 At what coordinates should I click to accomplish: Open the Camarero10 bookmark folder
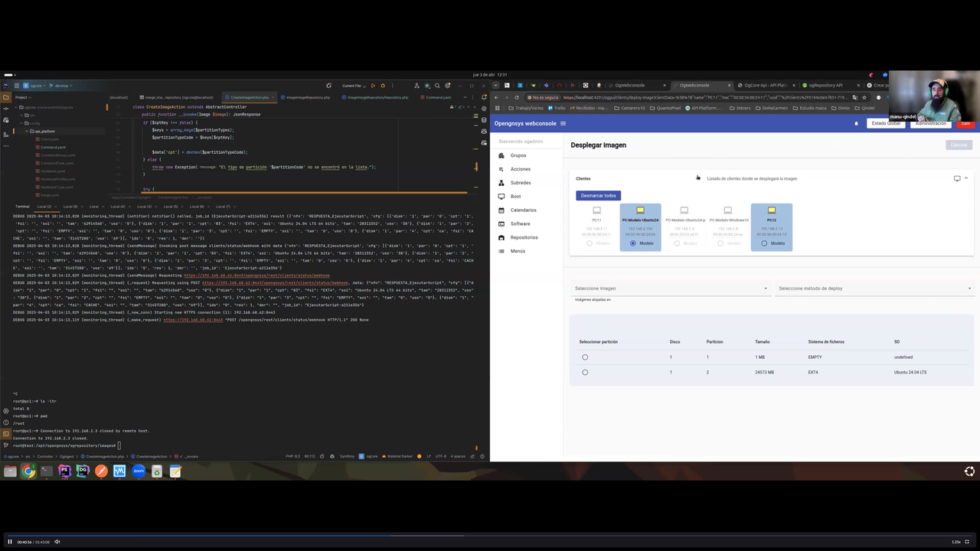pos(629,108)
